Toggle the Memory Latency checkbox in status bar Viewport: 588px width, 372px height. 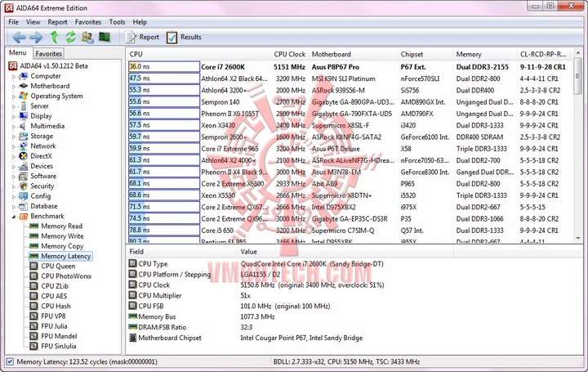(x=10, y=362)
